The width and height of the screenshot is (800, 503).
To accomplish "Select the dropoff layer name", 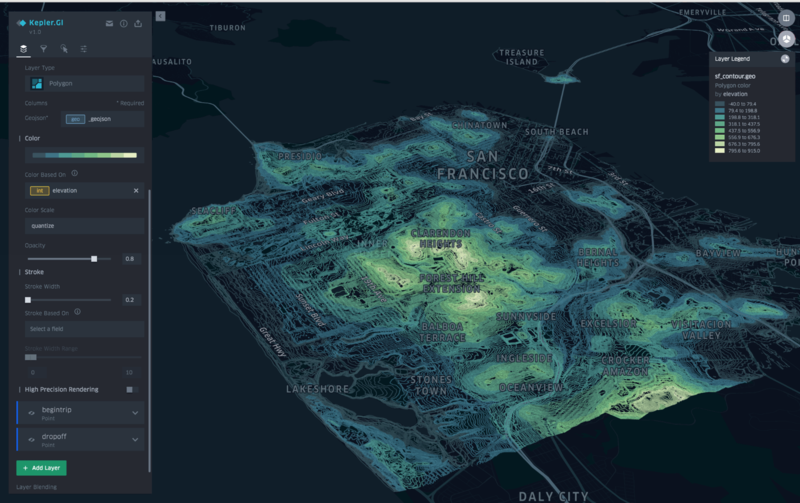I will tap(54, 436).
